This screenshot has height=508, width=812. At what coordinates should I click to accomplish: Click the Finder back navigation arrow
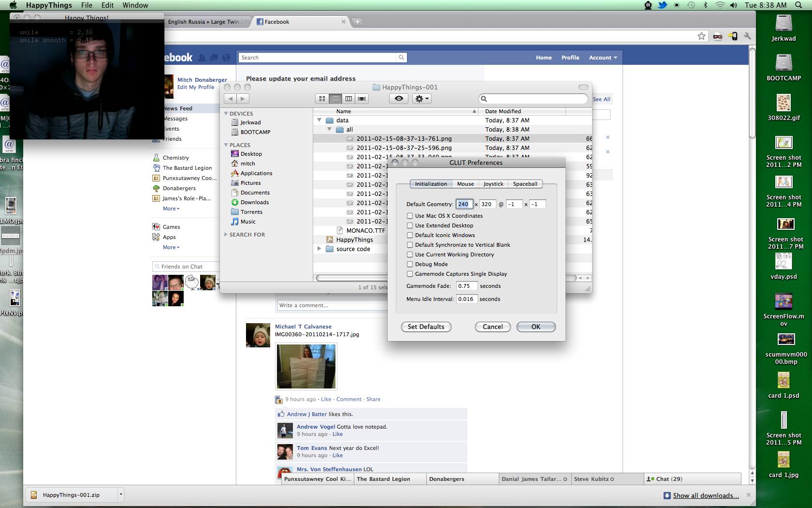[x=231, y=99]
